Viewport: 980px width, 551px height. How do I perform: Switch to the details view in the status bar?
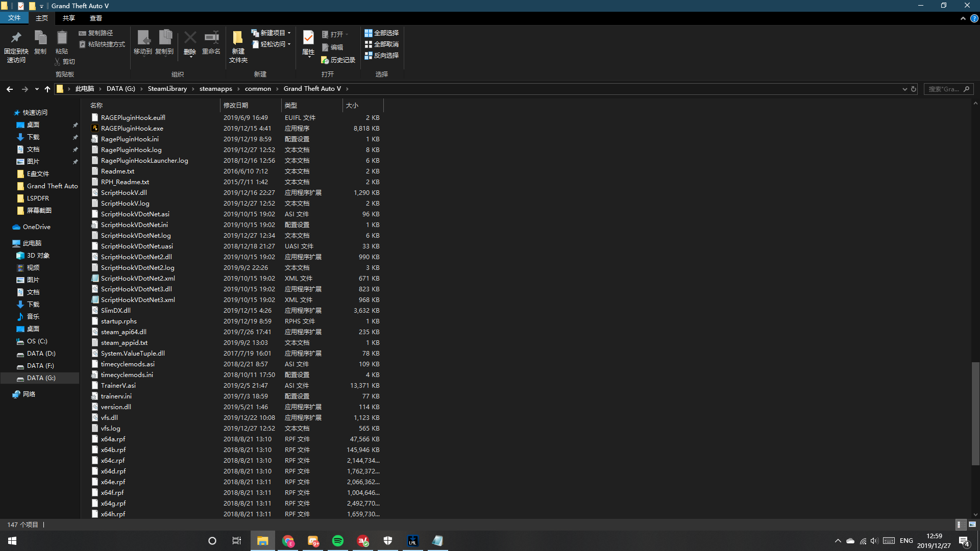[960, 524]
